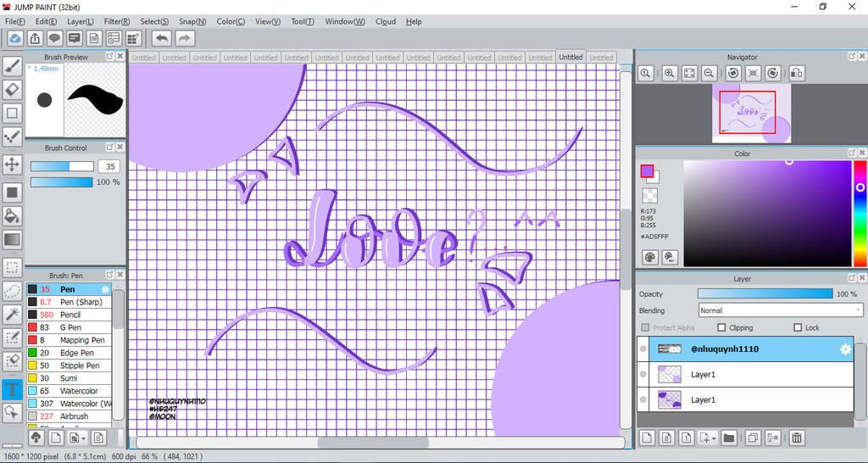Zoom in using Navigator magnifier plus
Image resolution: width=868 pixels, height=463 pixels.
pyautogui.click(x=670, y=73)
